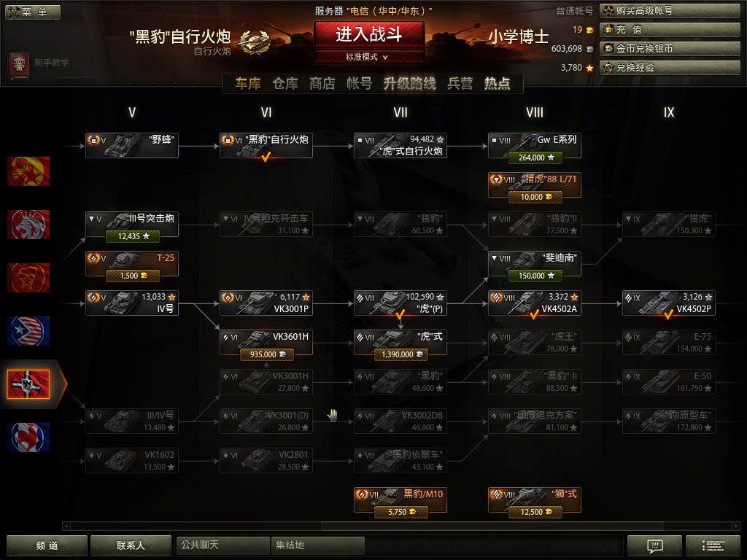Viewport: 747px width, 560px height.
Task: Click the 进入战斗 battle button
Action: coord(368,35)
